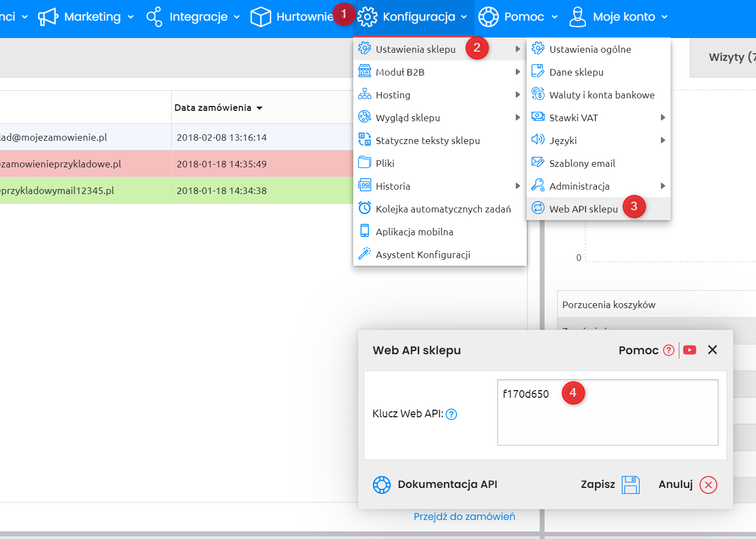Click the Anuluj cancel button
Image resolution: width=756 pixels, height=539 pixels.
click(x=688, y=485)
